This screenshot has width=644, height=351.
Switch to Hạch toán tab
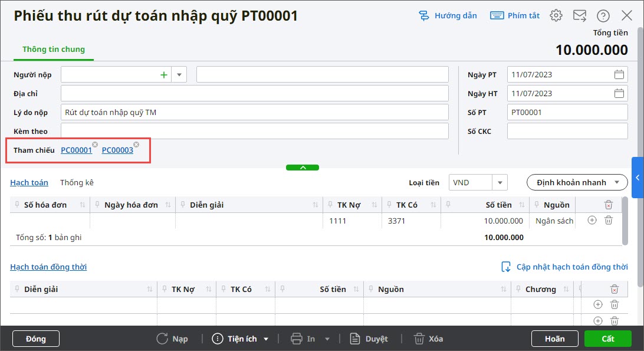point(29,182)
